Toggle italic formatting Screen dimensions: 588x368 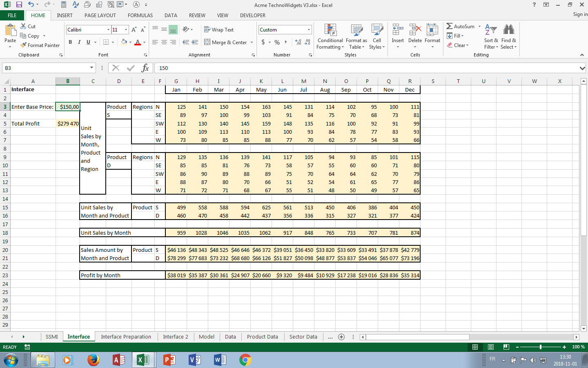[79, 42]
